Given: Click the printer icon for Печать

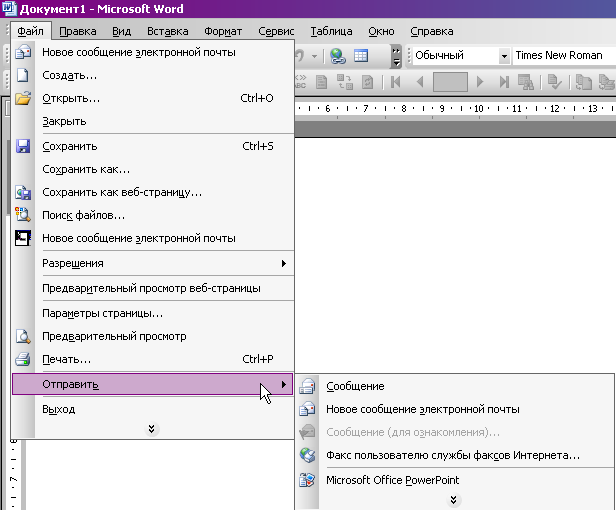Looking at the screenshot, I should tap(23, 359).
